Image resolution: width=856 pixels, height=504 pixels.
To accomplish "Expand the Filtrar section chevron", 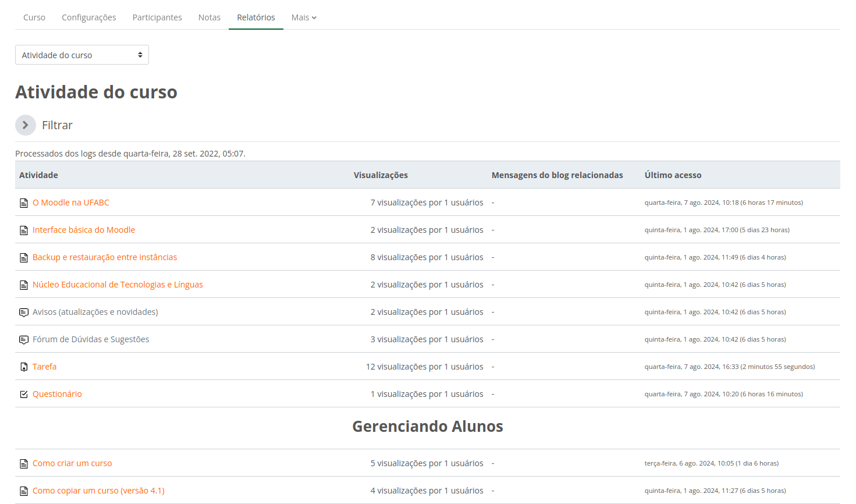I will click(x=26, y=125).
